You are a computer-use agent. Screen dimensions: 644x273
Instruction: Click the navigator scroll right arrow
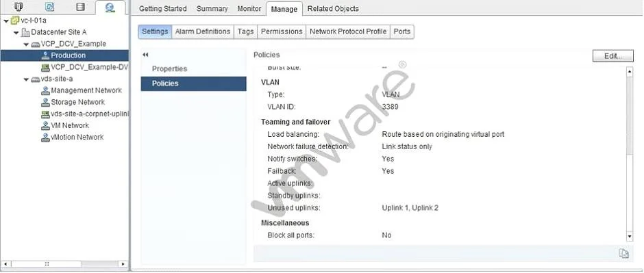[x=123, y=264]
